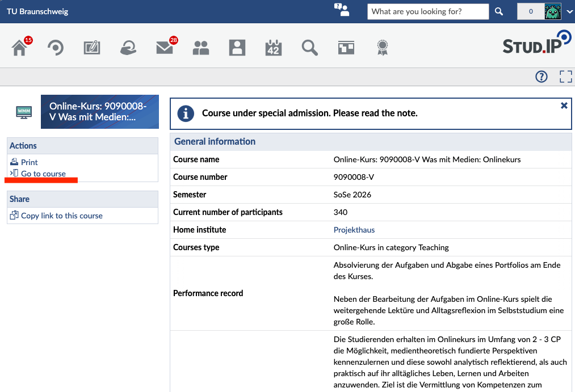Dismiss the special admission notice

[564, 106]
